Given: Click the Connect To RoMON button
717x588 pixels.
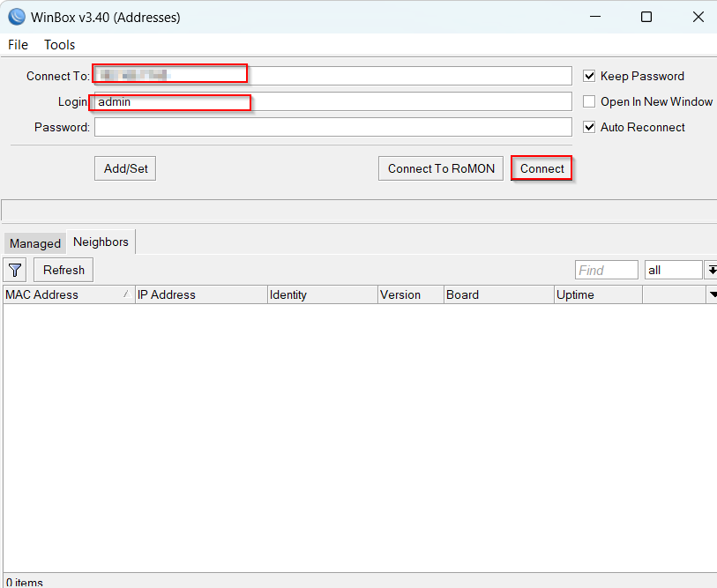Looking at the screenshot, I should click(441, 168).
